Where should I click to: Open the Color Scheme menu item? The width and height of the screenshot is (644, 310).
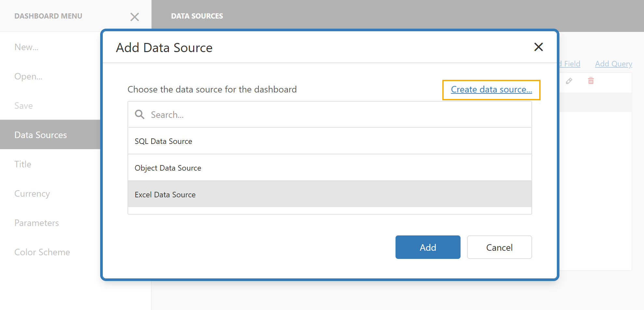42,252
